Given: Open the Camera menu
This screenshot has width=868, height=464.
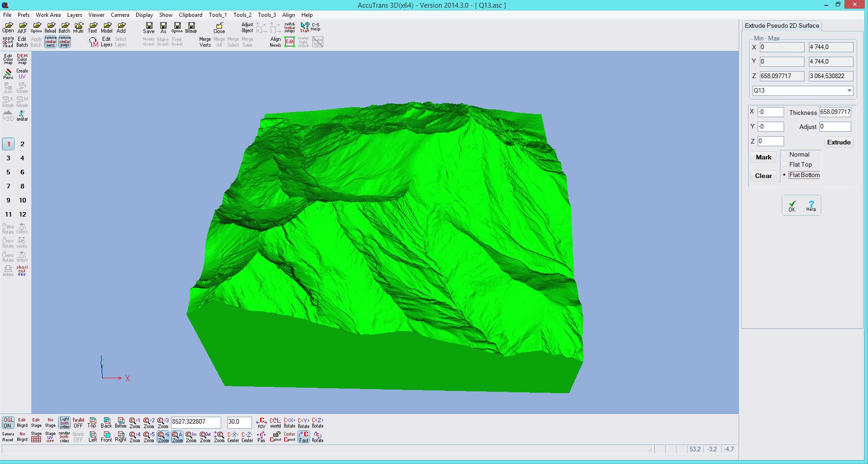Looking at the screenshot, I should (x=120, y=15).
